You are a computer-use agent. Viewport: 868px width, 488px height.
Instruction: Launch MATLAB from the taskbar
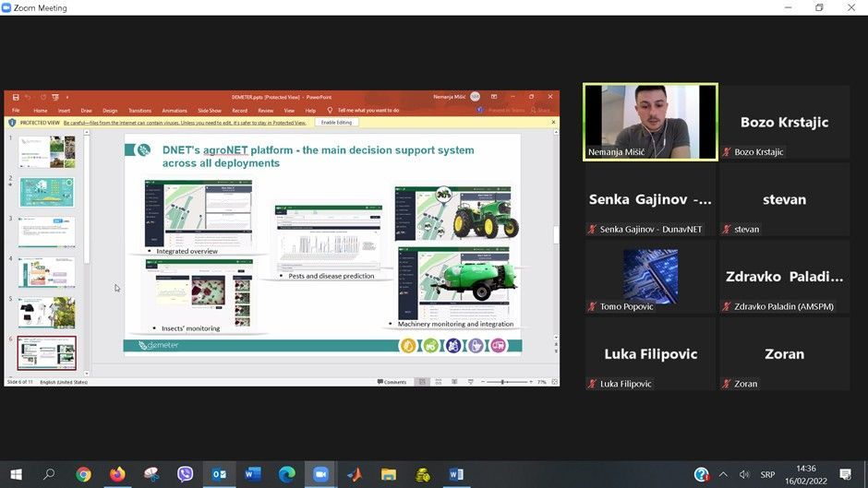pos(355,474)
